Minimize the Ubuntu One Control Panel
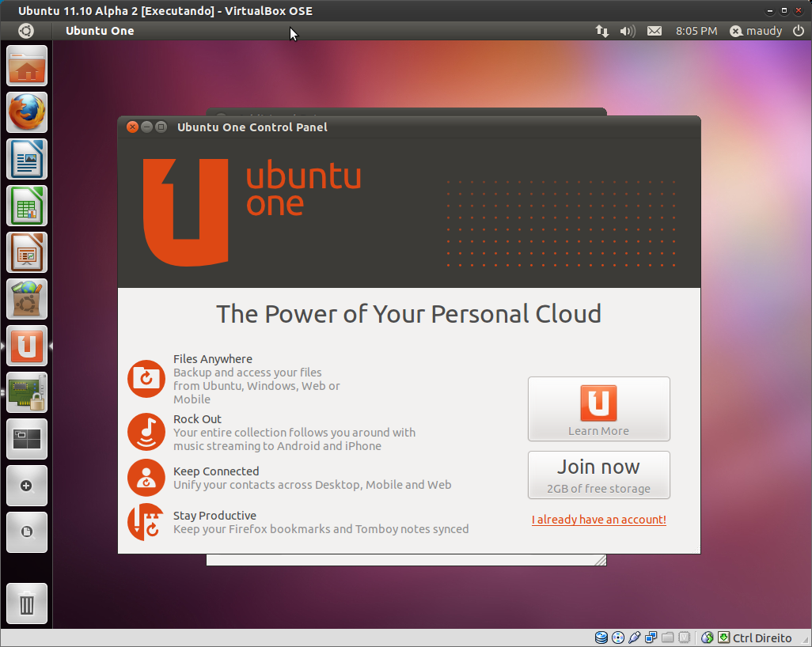Image resolution: width=812 pixels, height=647 pixels. click(x=146, y=127)
